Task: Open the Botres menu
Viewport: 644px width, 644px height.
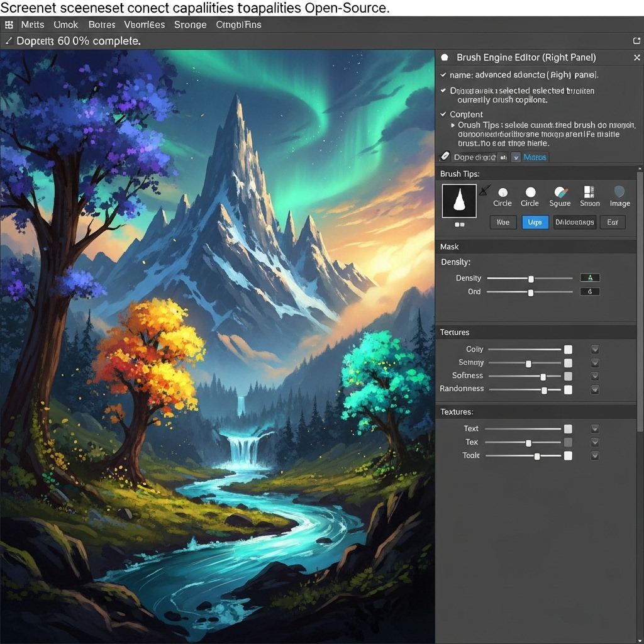Action: tap(101, 24)
